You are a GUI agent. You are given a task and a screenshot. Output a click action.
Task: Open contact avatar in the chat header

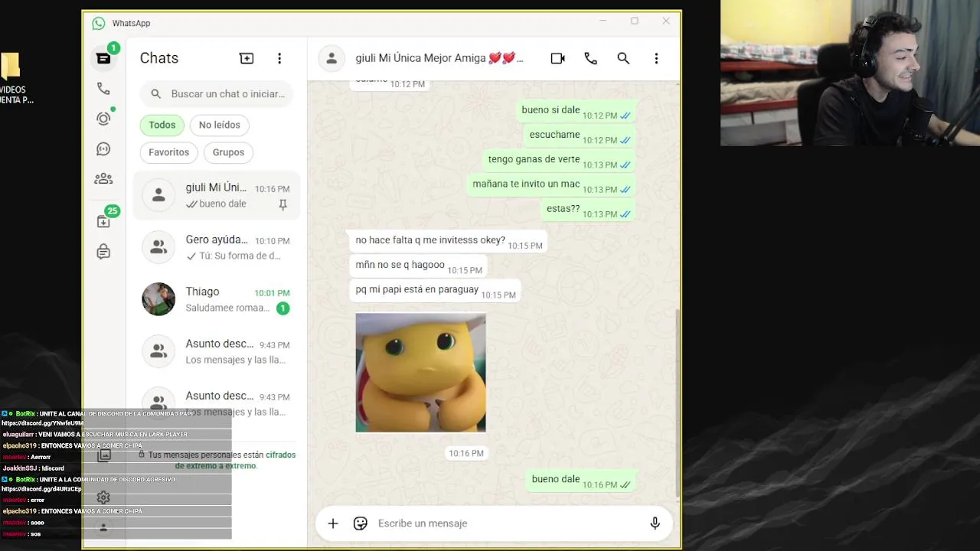pos(332,58)
